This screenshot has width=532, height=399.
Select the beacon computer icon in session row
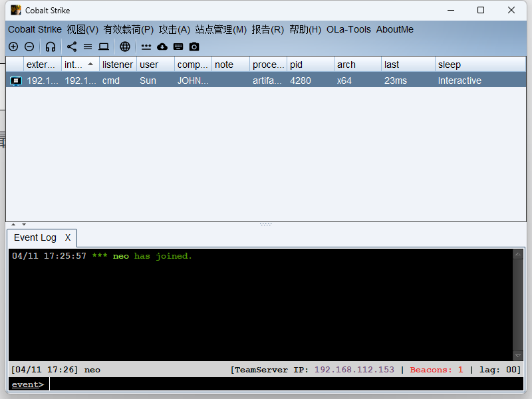[x=15, y=80]
